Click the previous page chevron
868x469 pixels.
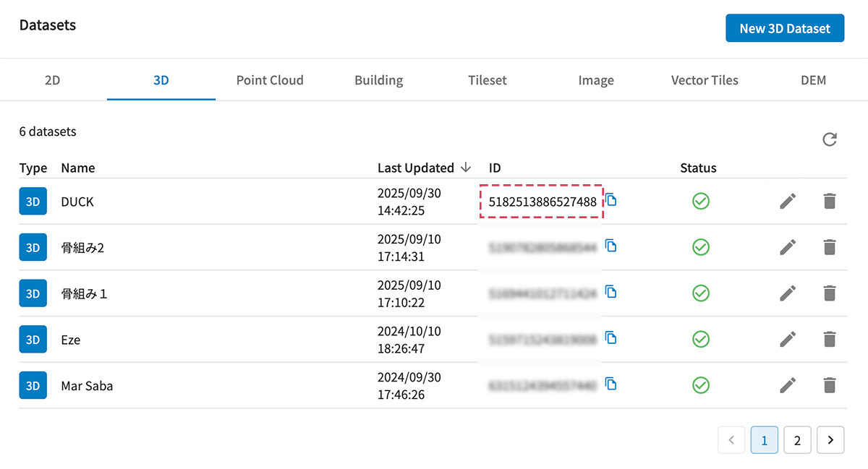[731, 439]
